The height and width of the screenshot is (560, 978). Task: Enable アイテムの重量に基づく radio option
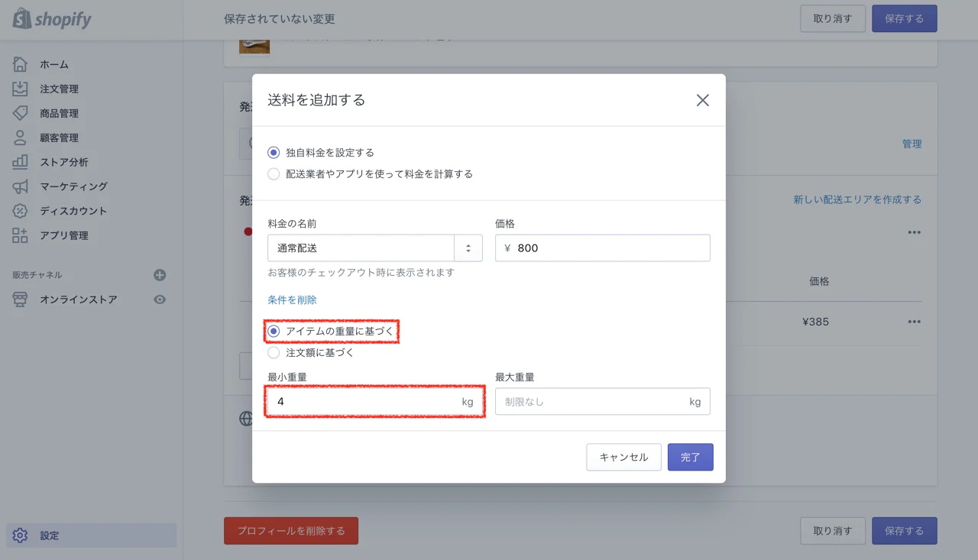274,332
